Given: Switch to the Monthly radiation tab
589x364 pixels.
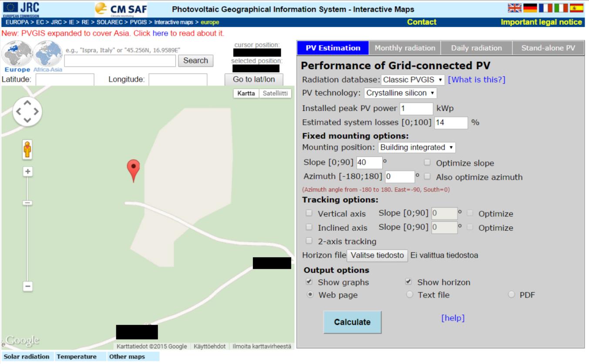Looking at the screenshot, I should (405, 48).
